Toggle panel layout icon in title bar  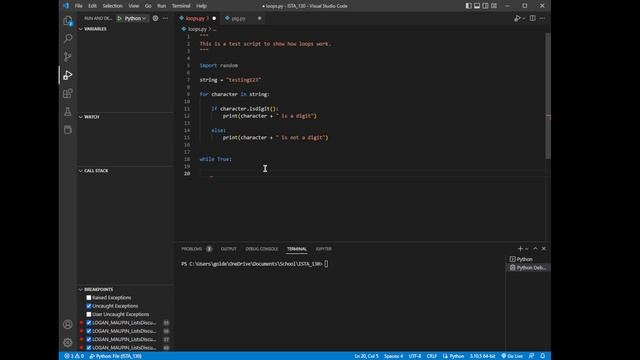point(477,6)
